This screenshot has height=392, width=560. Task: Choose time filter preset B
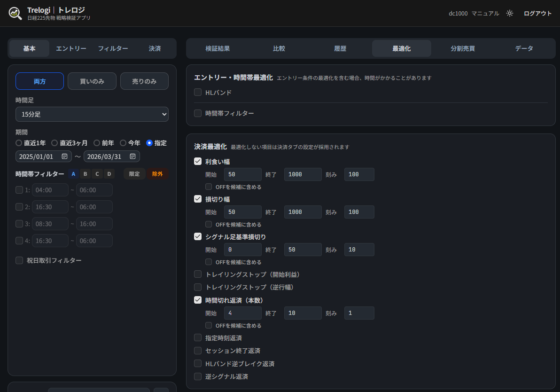tap(85, 174)
